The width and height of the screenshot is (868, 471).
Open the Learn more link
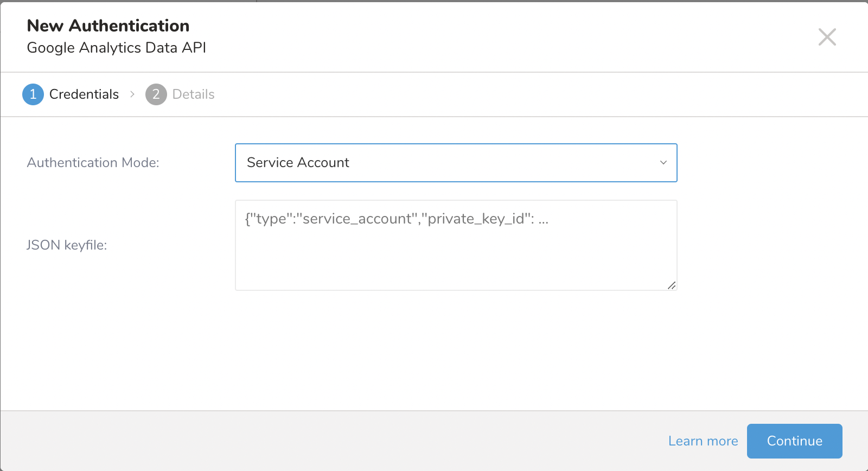tap(703, 441)
